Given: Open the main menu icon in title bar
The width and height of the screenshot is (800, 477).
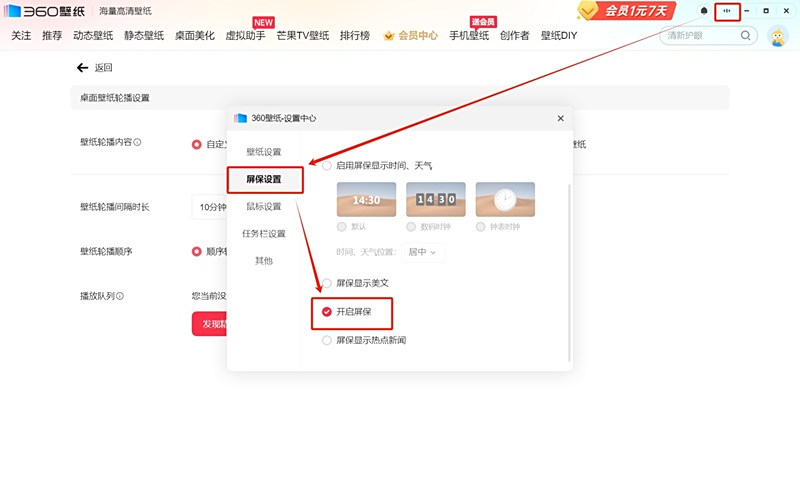Looking at the screenshot, I should pos(727,11).
